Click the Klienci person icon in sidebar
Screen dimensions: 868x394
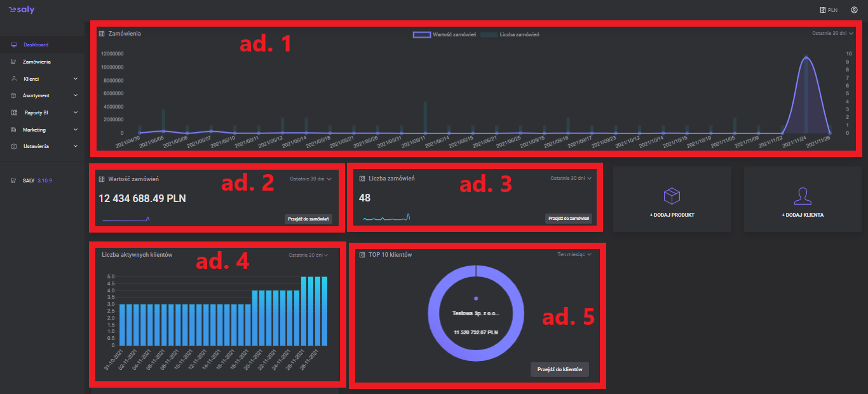[x=14, y=79]
